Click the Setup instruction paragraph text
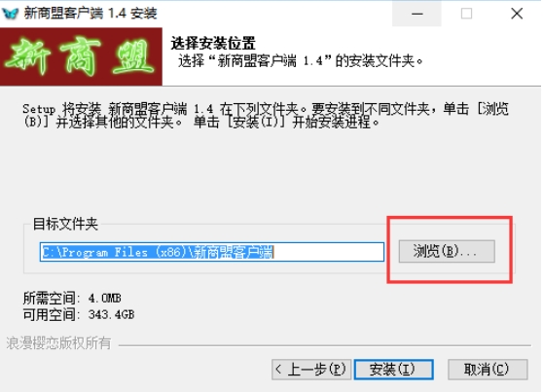This screenshot has width=543, height=392. coord(266,116)
